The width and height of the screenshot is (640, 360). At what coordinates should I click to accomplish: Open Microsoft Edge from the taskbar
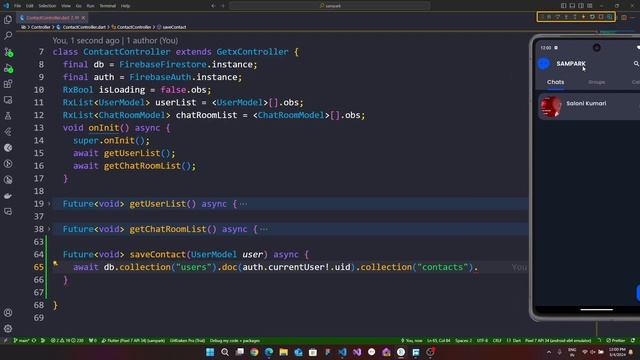[x=269, y=352]
